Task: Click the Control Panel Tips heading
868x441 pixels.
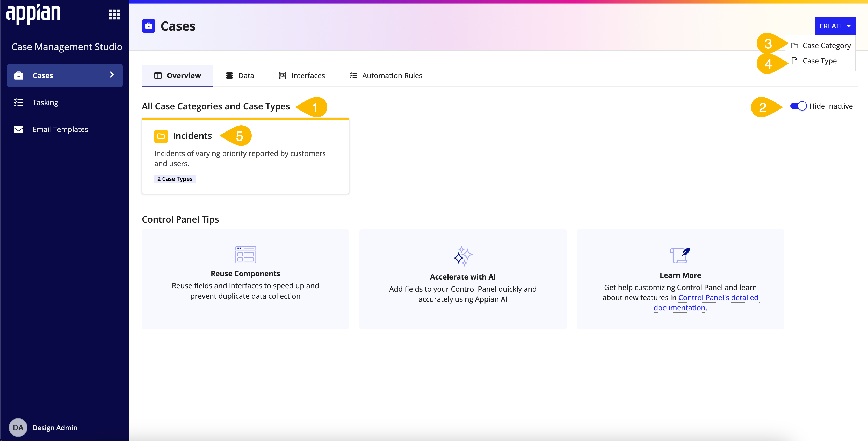Action: click(180, 219)
